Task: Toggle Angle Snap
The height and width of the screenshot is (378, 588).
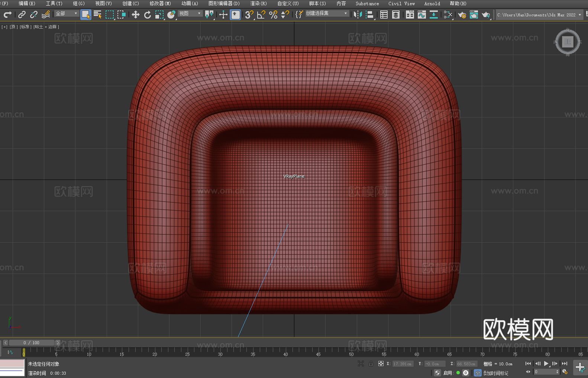Action: click(x=261, y=14)
